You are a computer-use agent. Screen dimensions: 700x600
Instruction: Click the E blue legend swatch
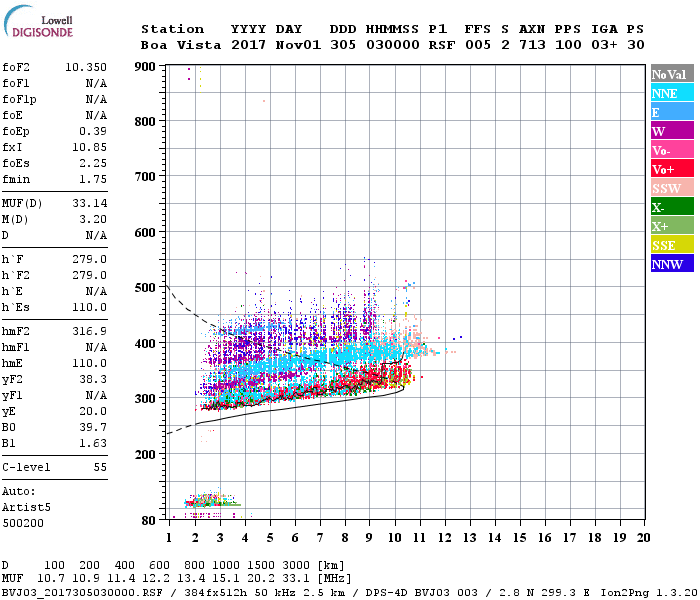pos(672,112)
